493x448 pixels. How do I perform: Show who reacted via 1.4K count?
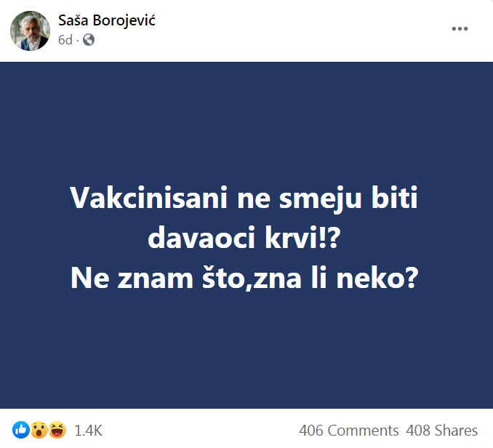89,431
